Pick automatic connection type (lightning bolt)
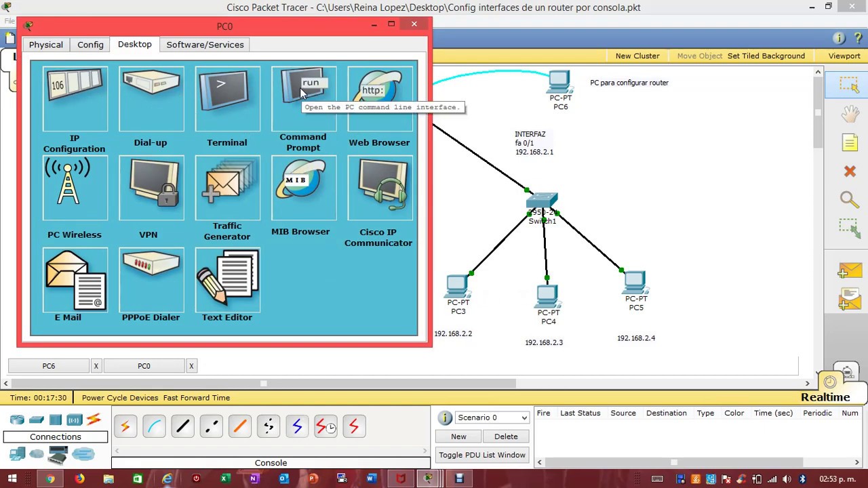This screenshot has width=868, height=488. pyautogui.click(x=125, y=426)
